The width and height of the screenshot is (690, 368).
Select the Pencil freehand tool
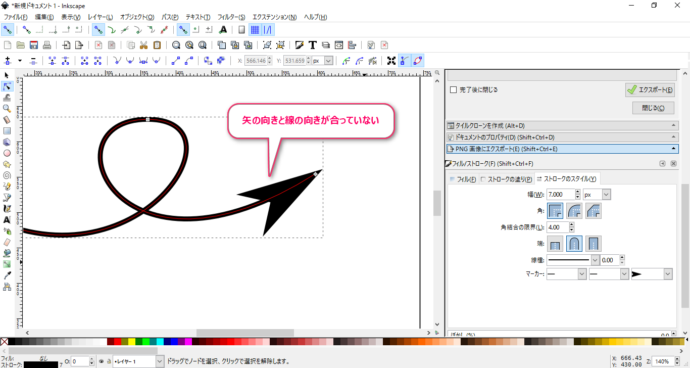[x=7, y=186]
